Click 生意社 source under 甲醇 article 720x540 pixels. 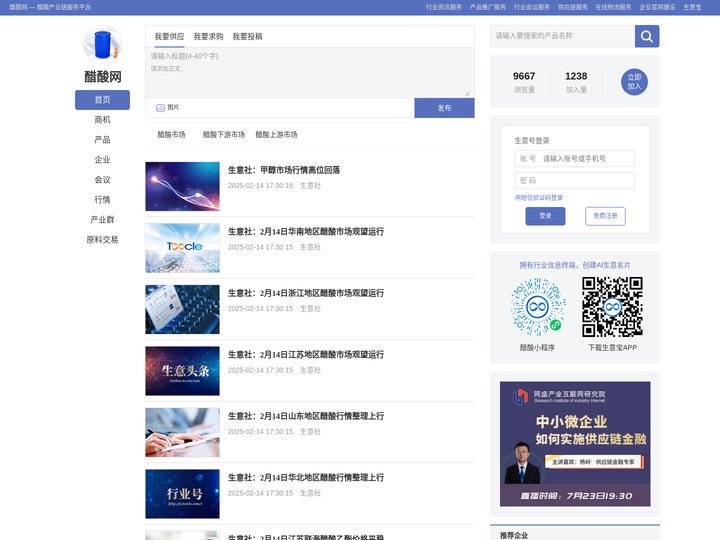coord(310,186)
